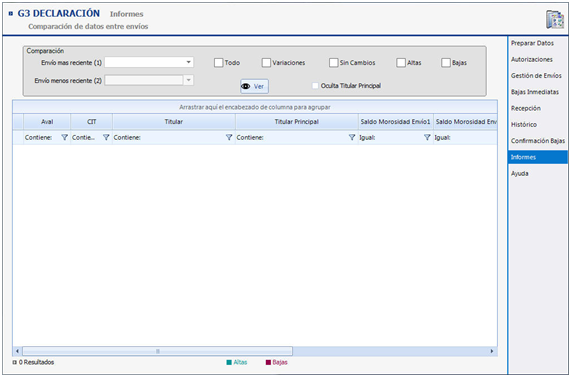Click the reports icon at top right
Screen dimensions: 571x377
click(x=554, y=19)
